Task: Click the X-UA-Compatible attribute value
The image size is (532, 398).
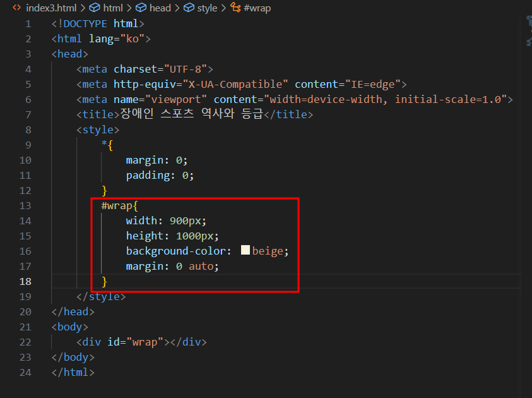Action: [x=235, y=84]
